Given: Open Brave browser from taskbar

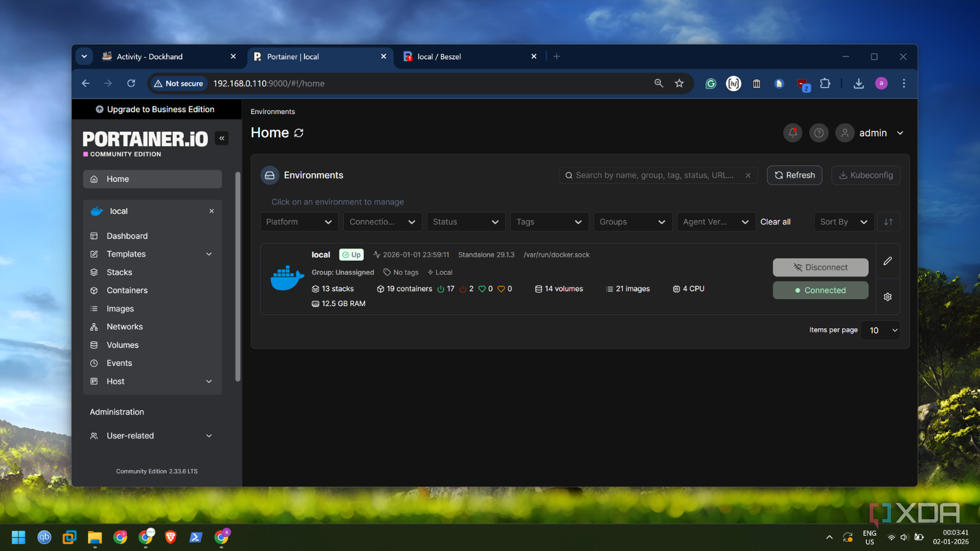Looking at the screenshot, I should [170, 537].
